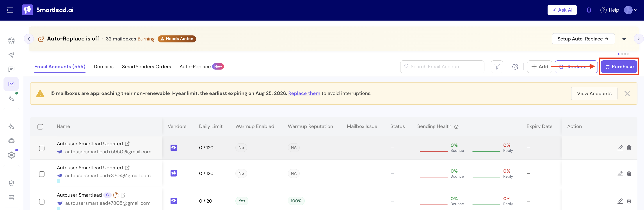The height and width of the screenshot is (210, 644).
Task: Open the Auto-Replace tab
Action: click(201, 66)
